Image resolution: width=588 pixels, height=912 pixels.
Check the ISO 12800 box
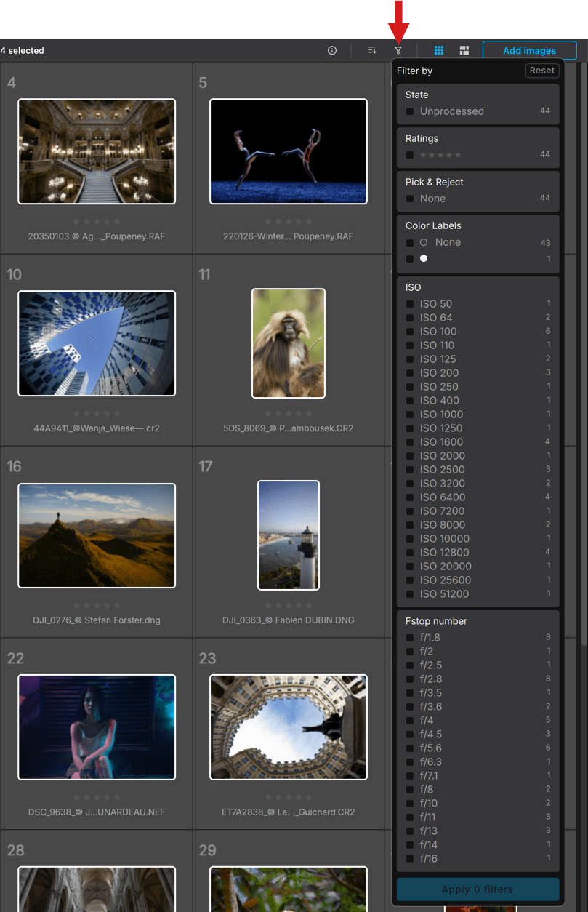(x=410, y=553)
